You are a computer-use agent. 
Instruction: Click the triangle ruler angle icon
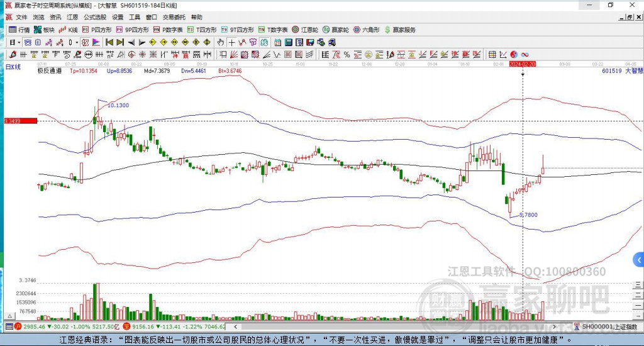tap(121, 54)
